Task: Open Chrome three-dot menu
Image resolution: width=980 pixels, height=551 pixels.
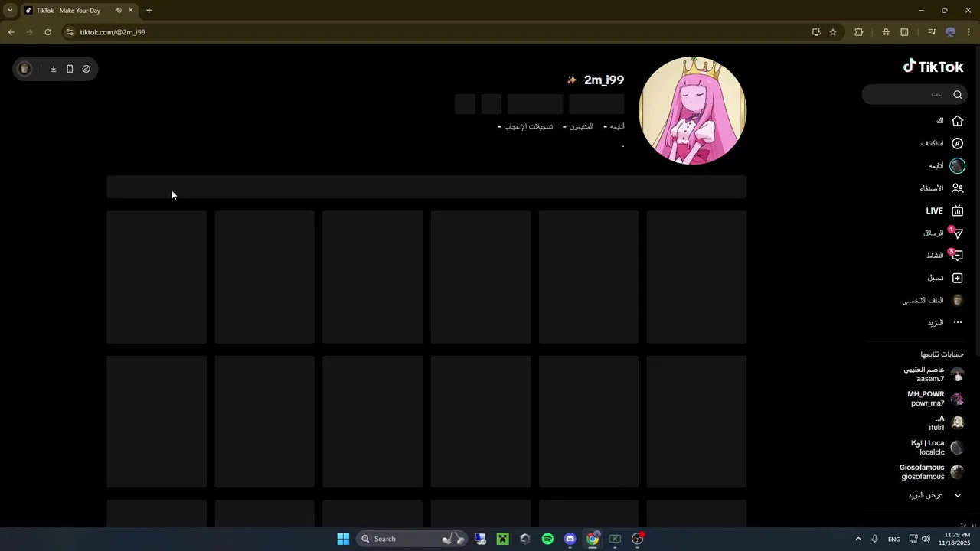Action: 969,32
